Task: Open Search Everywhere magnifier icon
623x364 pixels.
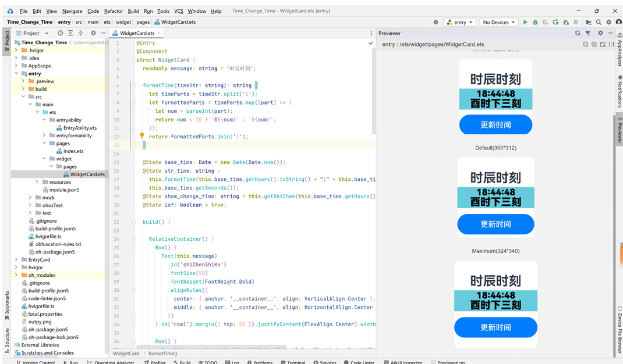Action: click(x=599, y=22)
